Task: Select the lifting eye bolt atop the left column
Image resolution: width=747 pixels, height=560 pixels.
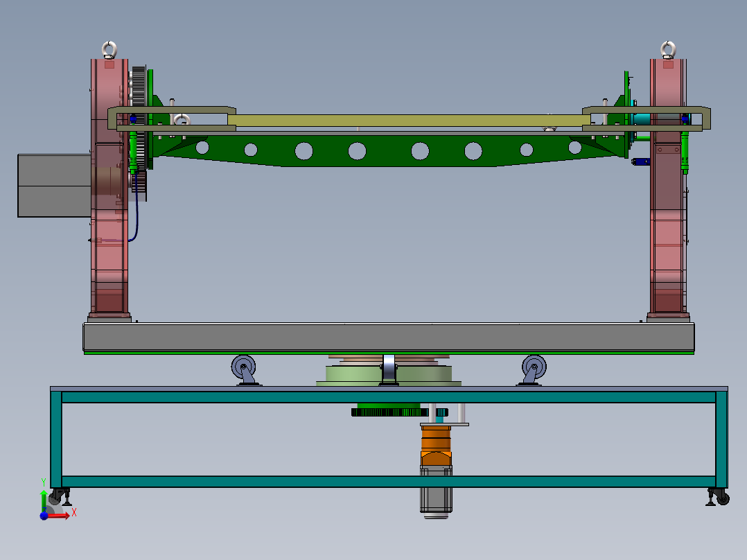Action: coord(109,50)
